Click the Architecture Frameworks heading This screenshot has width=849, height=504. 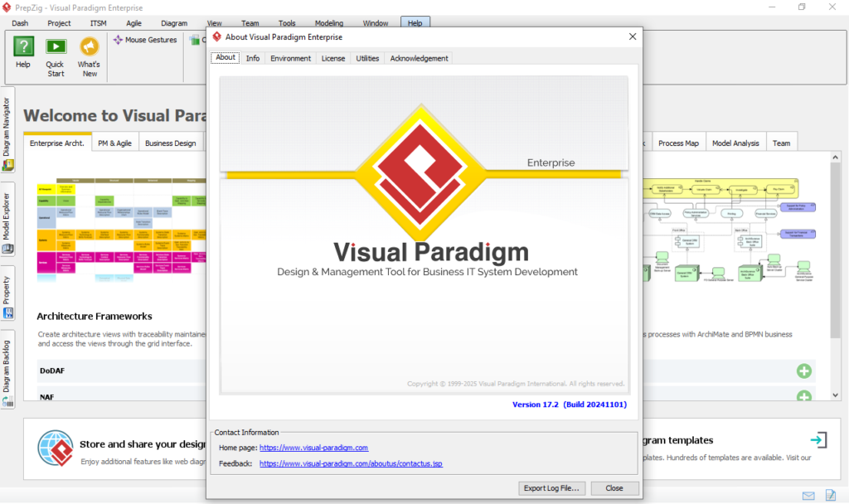(95, 316)
